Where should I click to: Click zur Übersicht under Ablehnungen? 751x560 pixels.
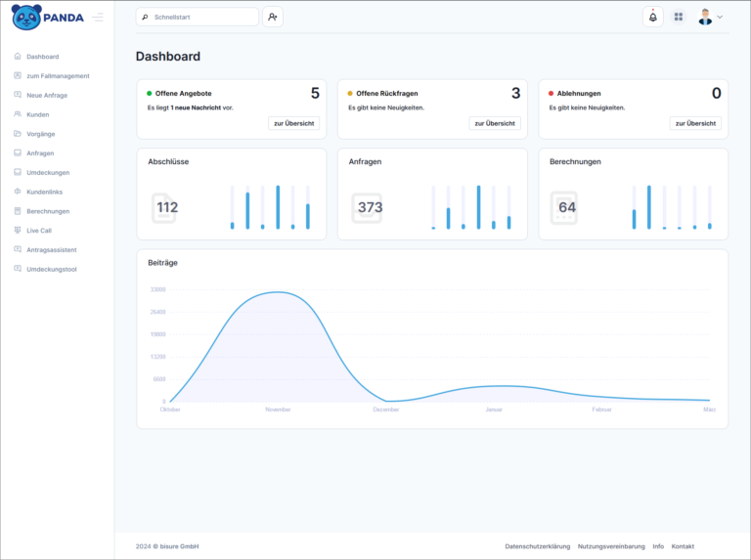(695, 123)
